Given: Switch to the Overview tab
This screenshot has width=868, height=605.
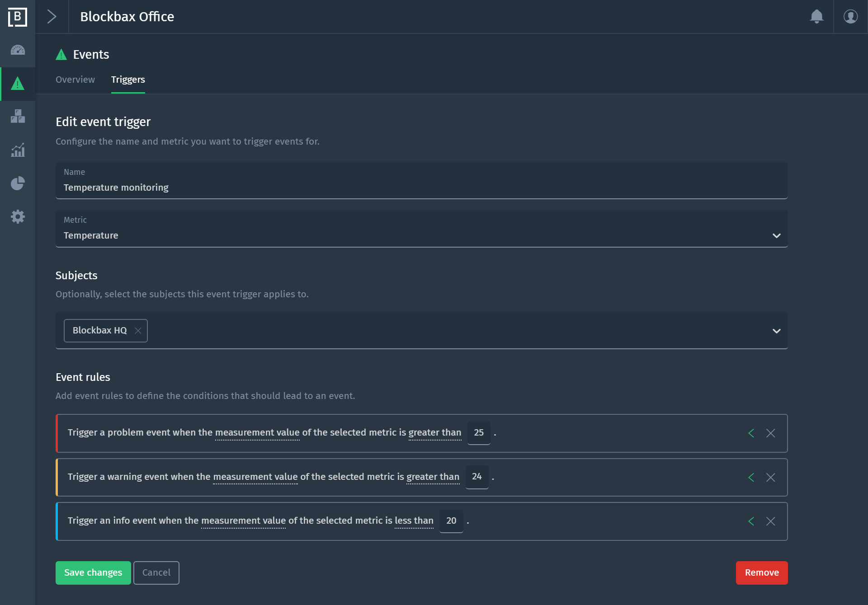Looking at the screenshot, I should point(75,80).
